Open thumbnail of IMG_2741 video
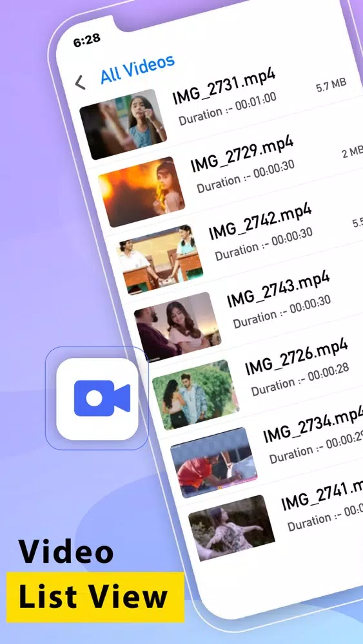This screenshot has width=363, height=644. click(x=232, y=529)
